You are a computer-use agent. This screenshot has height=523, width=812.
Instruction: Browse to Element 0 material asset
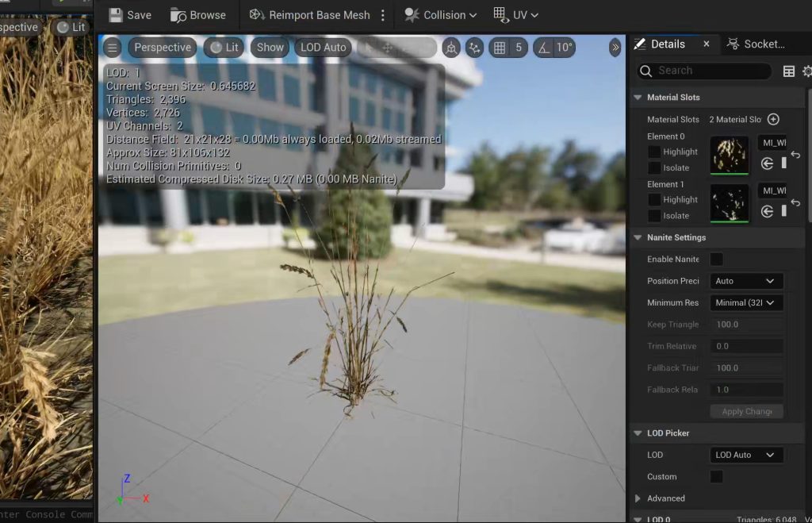click(x=784, y=163)
